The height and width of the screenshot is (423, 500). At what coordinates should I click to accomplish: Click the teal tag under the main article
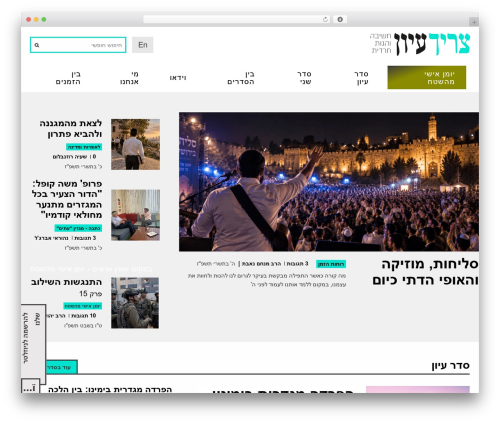point(331,264)
